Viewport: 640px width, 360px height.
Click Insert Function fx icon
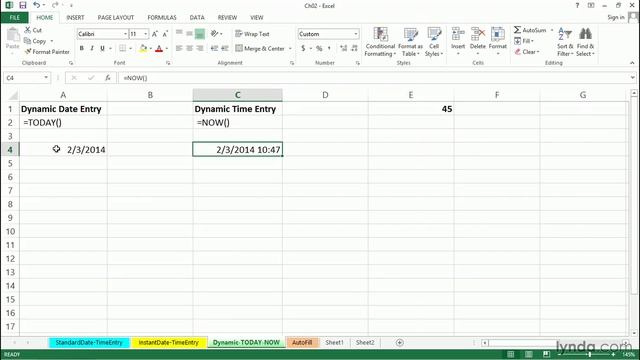pos(108,78)
